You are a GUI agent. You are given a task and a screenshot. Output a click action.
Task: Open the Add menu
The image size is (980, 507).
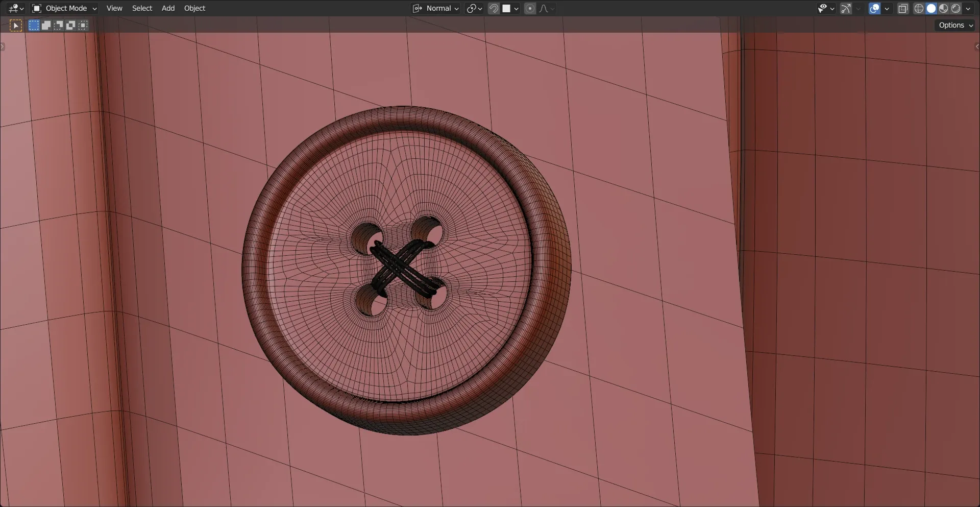click(168, 8)
